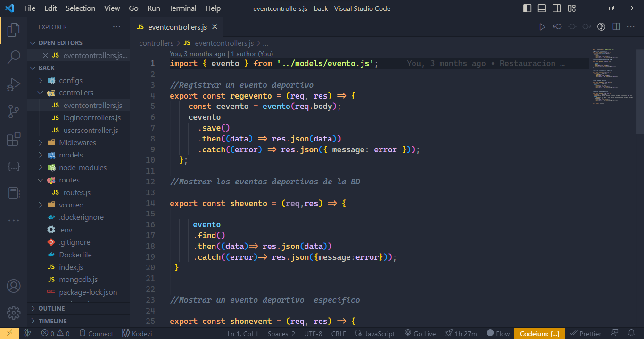Change language mode JavaScript
The image size is (644, 339).
[x=375, y=333]
